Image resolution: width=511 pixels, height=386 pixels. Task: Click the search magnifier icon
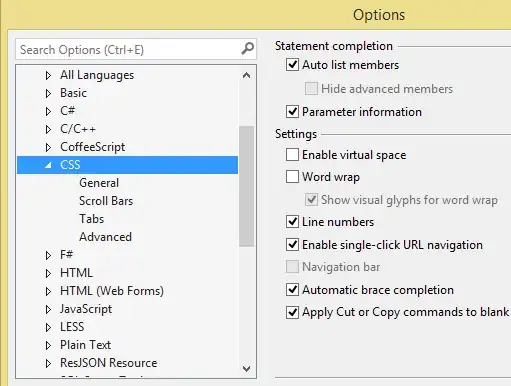247,49
